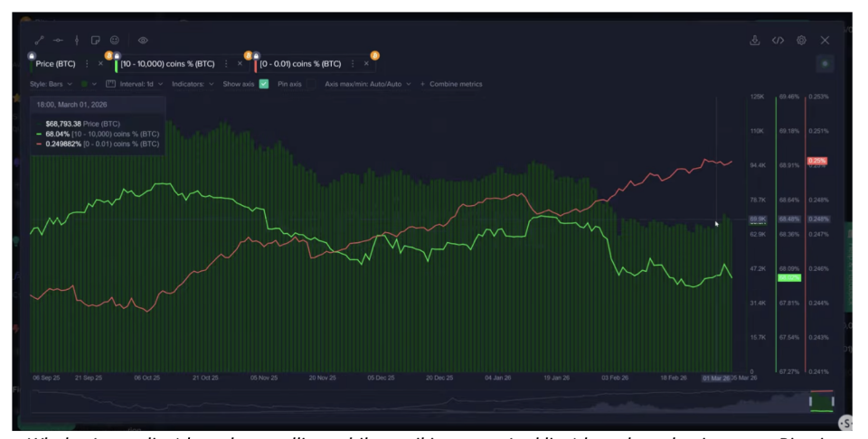This screenshot has height=439, width=868.
Task: Open the embed code icon
Action: point(778,40)
